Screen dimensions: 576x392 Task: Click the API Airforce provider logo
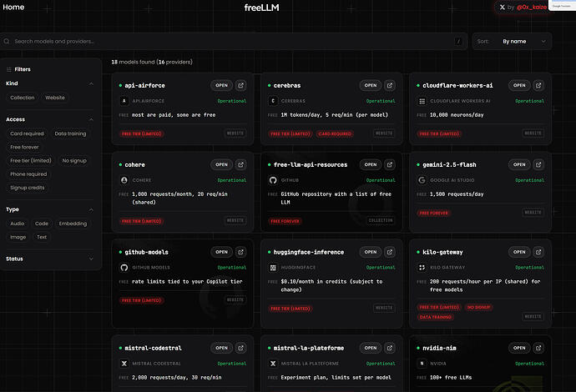point(124,101)
